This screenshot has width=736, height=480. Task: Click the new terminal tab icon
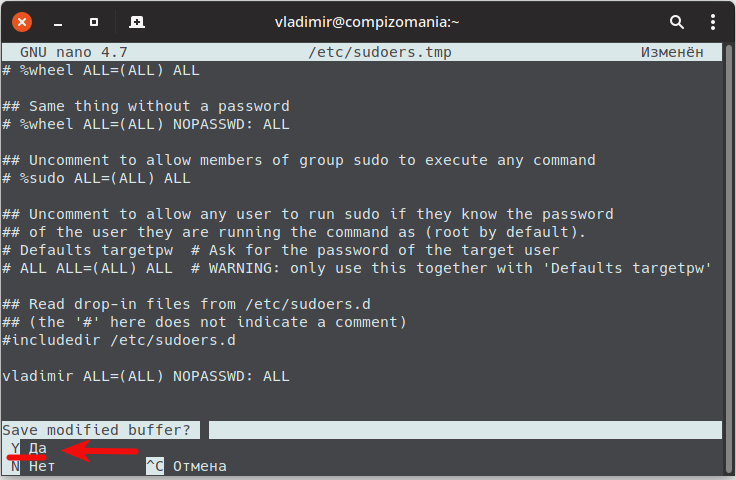click(137, 21)
